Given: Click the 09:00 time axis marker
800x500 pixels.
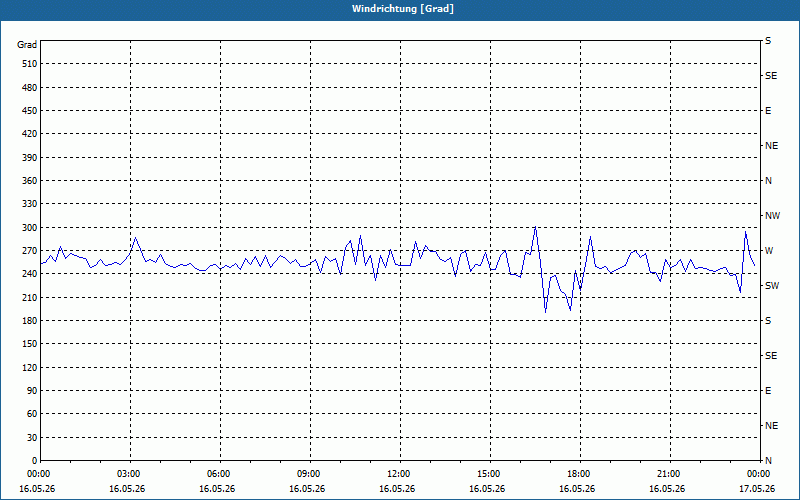Looking at the screenshot, I should pyautogui.click(x=310, y=474).
